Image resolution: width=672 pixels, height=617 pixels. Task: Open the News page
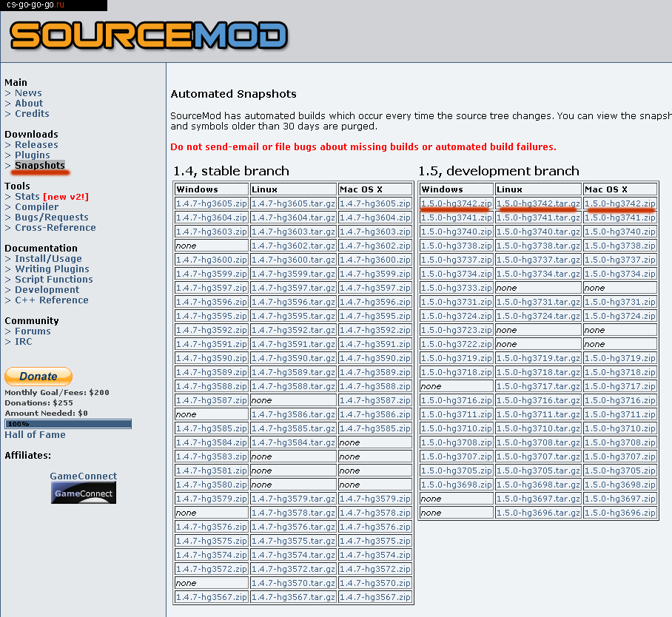tap(28, 93)
